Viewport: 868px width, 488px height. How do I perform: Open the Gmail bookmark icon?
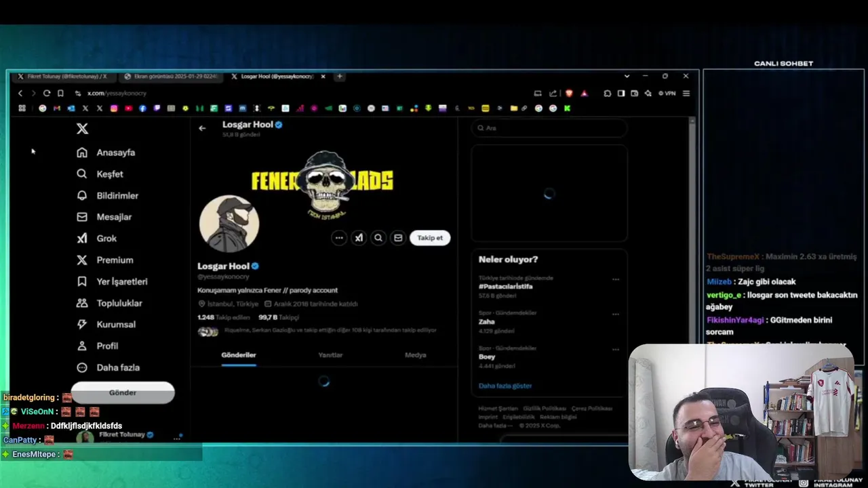[57, 108]
